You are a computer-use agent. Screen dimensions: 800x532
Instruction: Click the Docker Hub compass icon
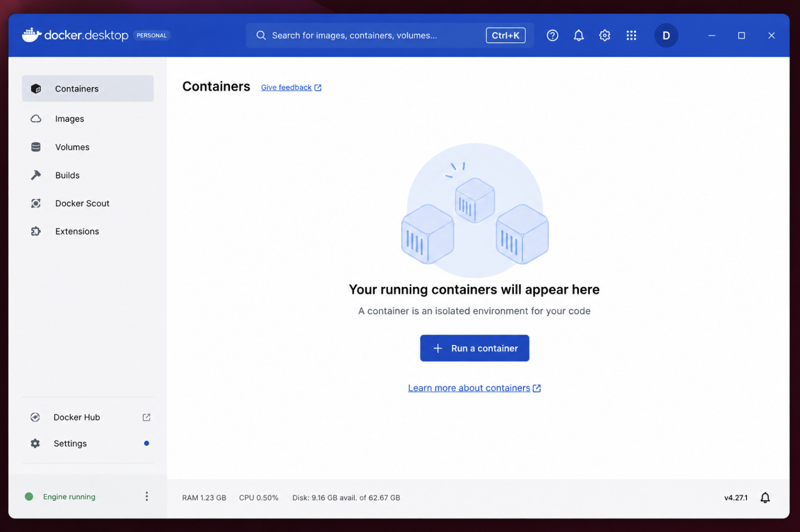[x=35, y=417]
